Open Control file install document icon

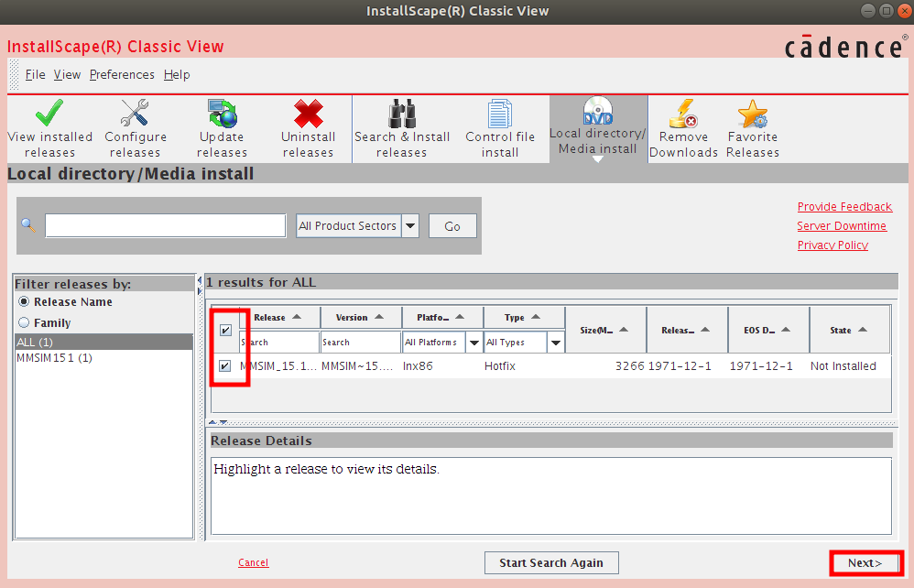(x=500, y=113)
